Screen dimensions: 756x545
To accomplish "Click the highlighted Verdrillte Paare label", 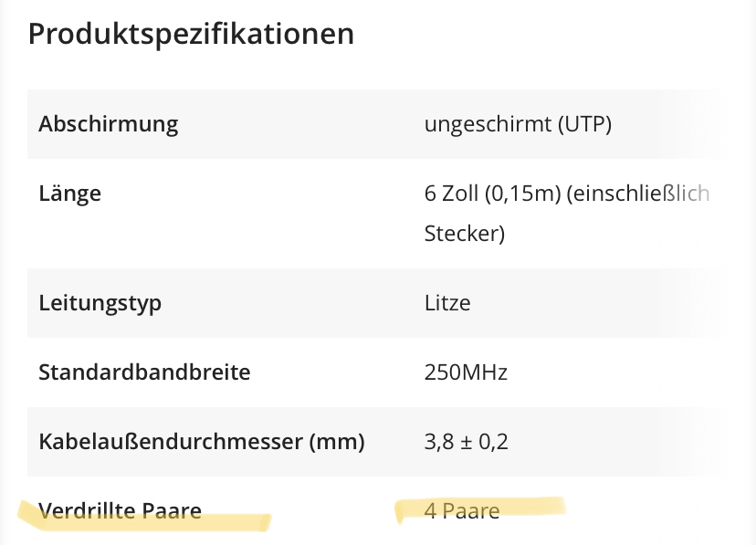I will (120, 511).
